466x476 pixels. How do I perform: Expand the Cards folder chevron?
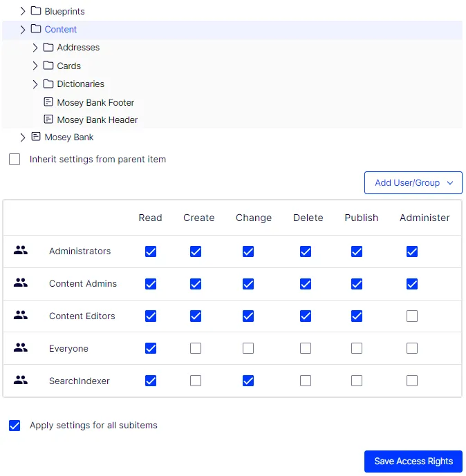click(x=35, y=66)
